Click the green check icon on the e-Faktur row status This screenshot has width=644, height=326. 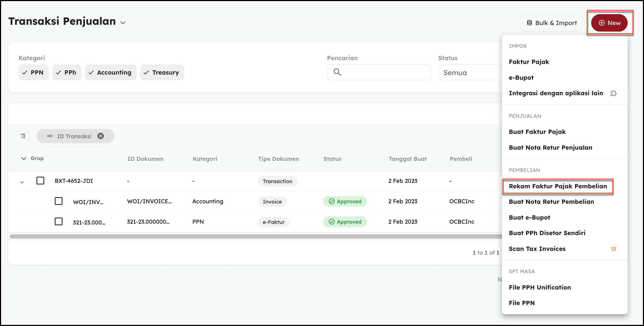332,222
